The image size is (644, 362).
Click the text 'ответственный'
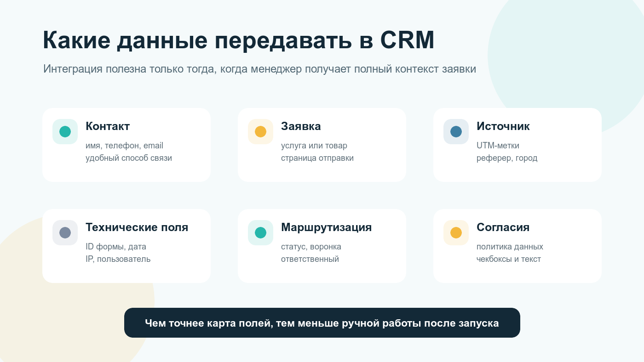click(x=310, y=259)
